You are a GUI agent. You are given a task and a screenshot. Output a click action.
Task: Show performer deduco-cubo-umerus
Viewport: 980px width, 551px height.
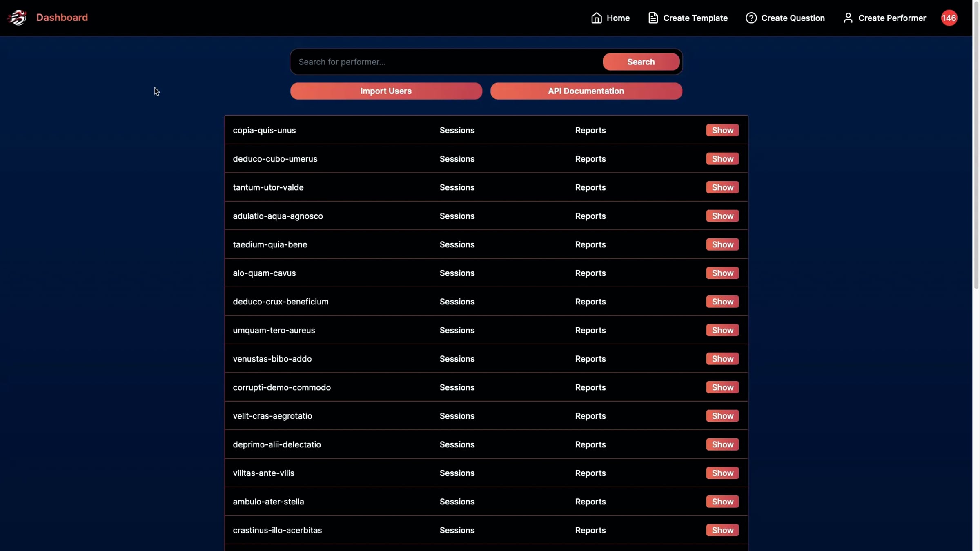(x=722, y=159)
